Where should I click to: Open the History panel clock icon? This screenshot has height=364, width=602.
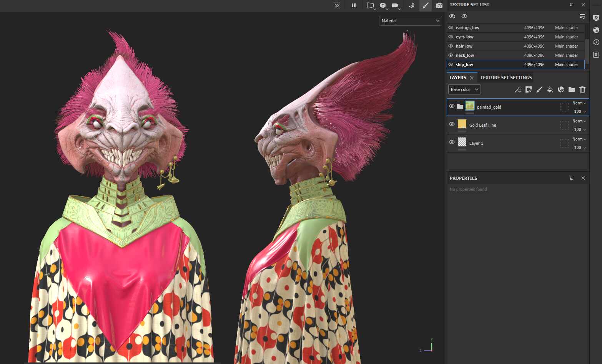(x=596, y=42)
